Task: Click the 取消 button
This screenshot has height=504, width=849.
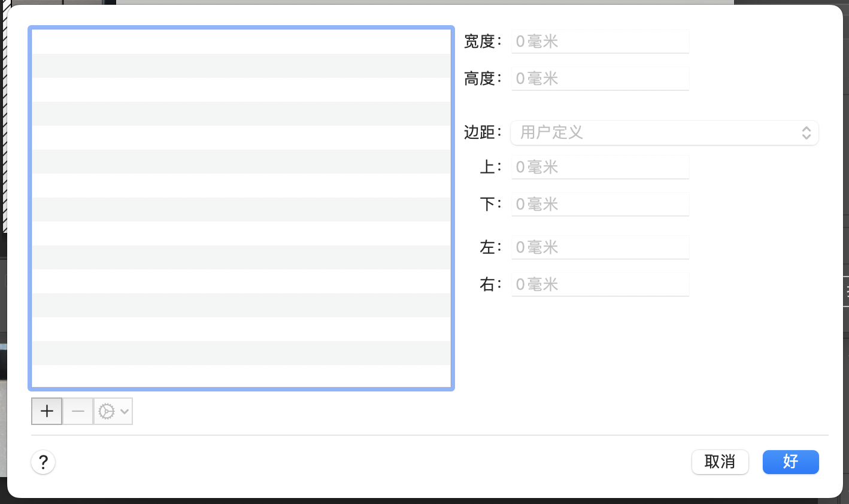Action: pyautogui.click(x=720, y=462)
